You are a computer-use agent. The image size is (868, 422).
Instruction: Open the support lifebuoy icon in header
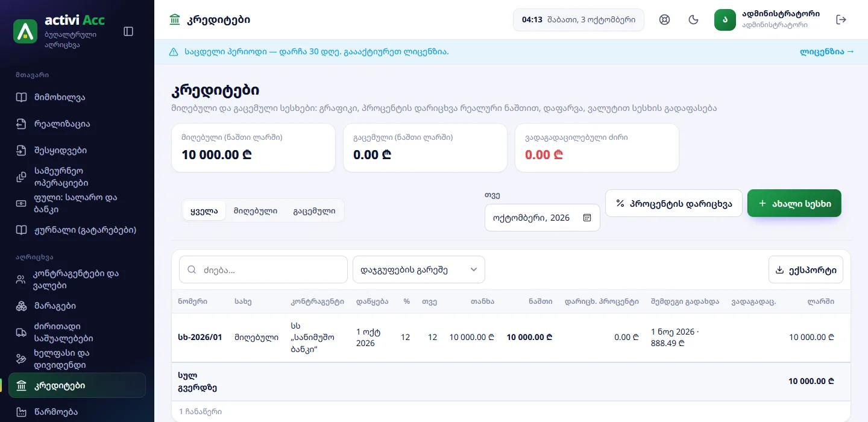(665, 20)
